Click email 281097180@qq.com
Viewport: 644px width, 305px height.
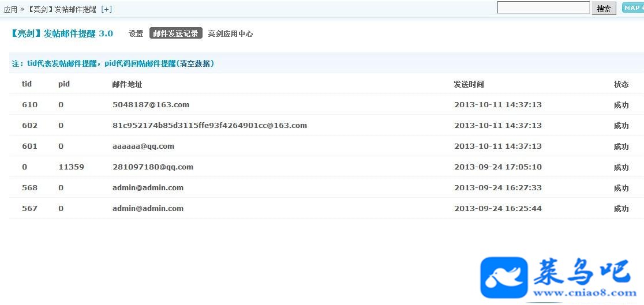[x=153, y=167]
